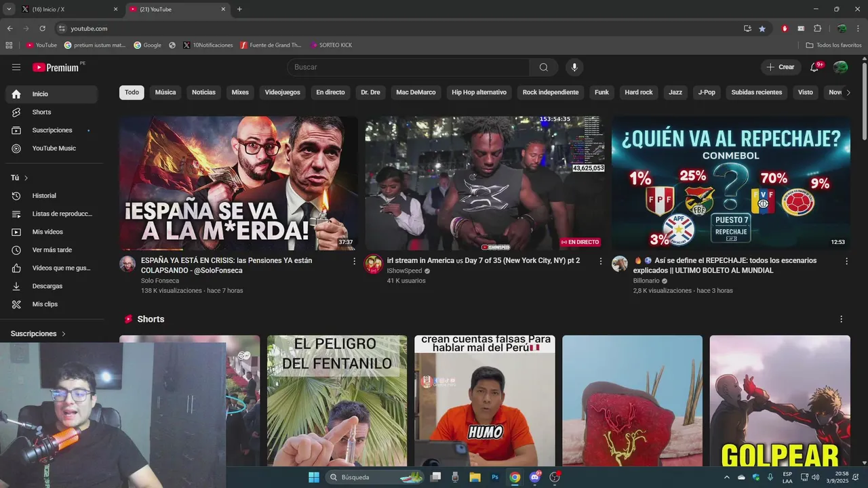Select the Música filter chip
Screen dimensions: 868x488
(165, 92)
